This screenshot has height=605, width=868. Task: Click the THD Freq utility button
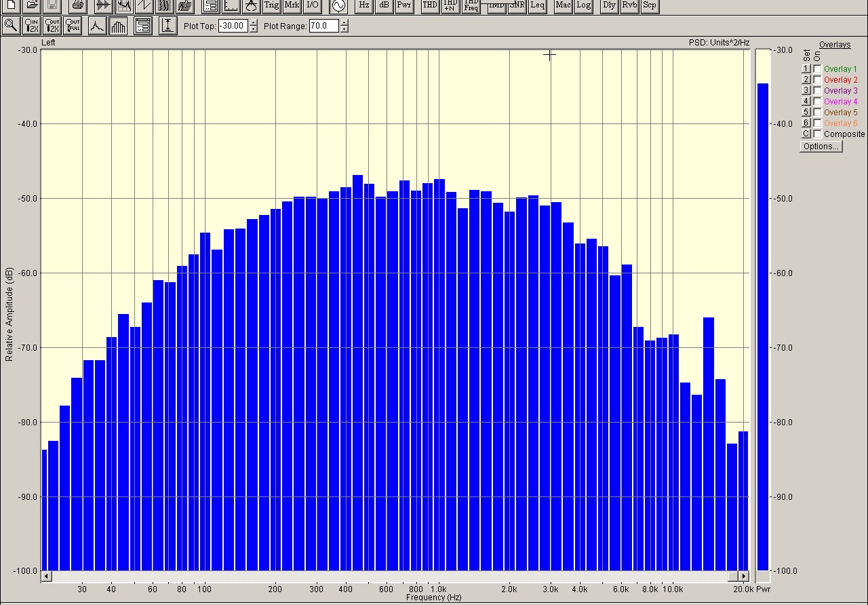point(471,5)
